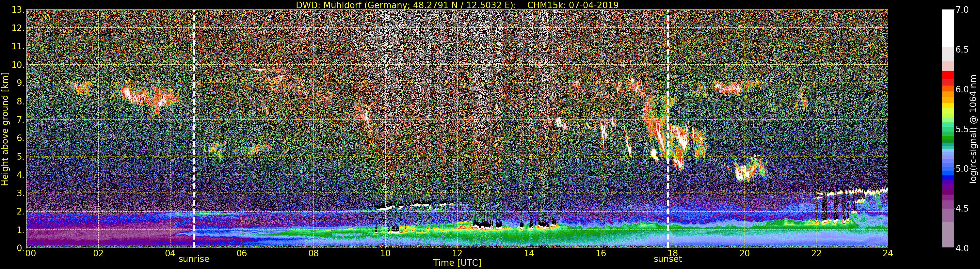
Task: Select the 'CHM15k: 07-04-2019' title text
Action: click(x=573, y=5)
